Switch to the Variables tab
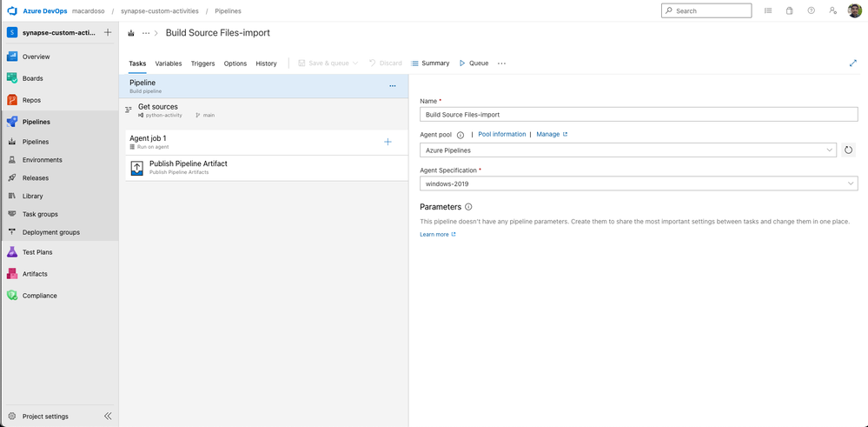 tap(169, 63)
